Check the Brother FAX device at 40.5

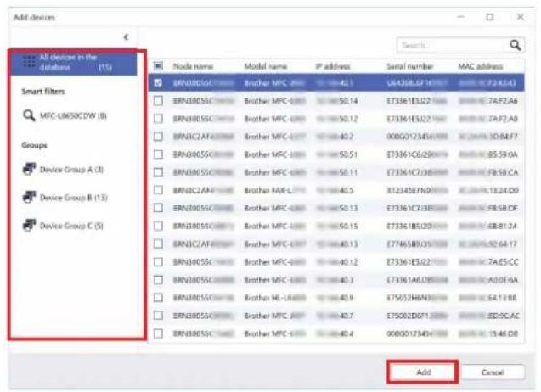click(x=158, y=190)
